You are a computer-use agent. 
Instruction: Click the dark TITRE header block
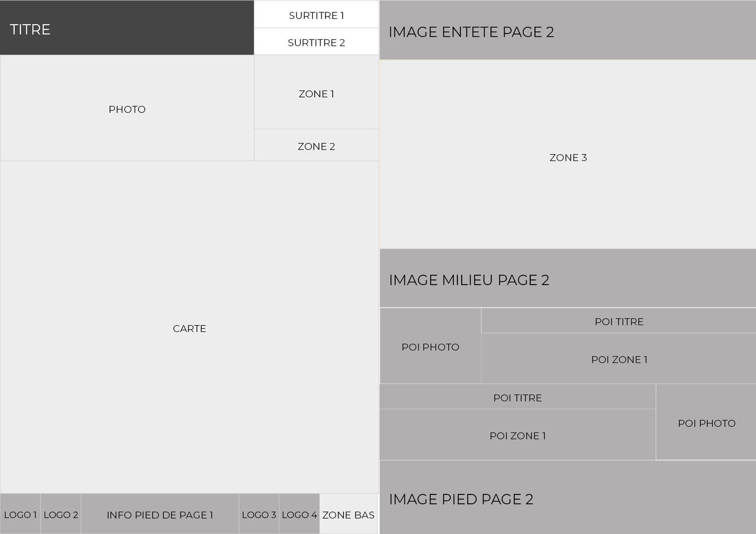pyautogui.click(x=127, y=27)
